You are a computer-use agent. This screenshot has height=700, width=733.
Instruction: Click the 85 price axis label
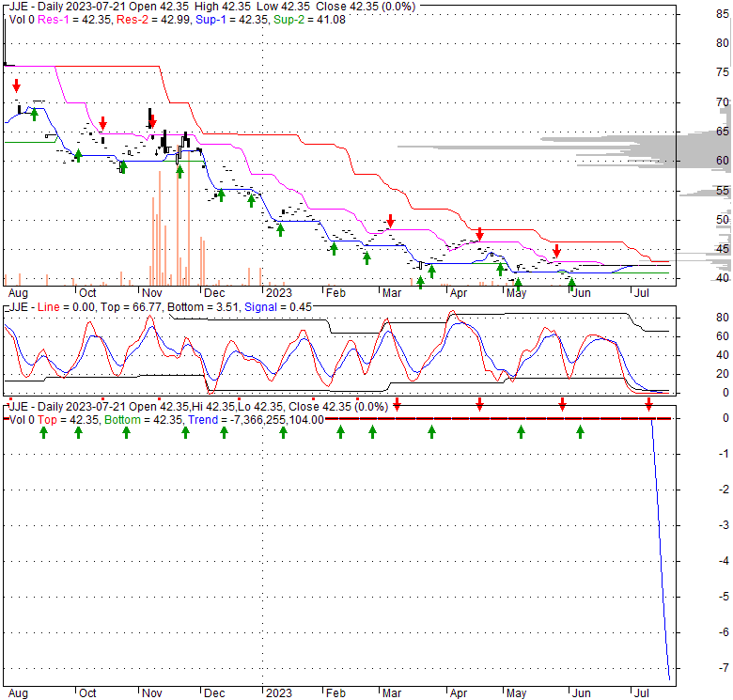[x=723, y=14]
